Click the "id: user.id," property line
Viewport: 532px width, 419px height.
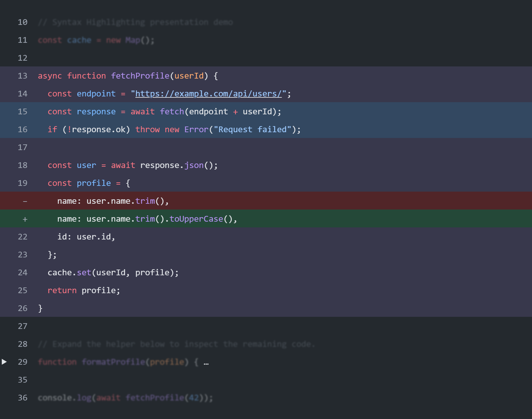86,237
